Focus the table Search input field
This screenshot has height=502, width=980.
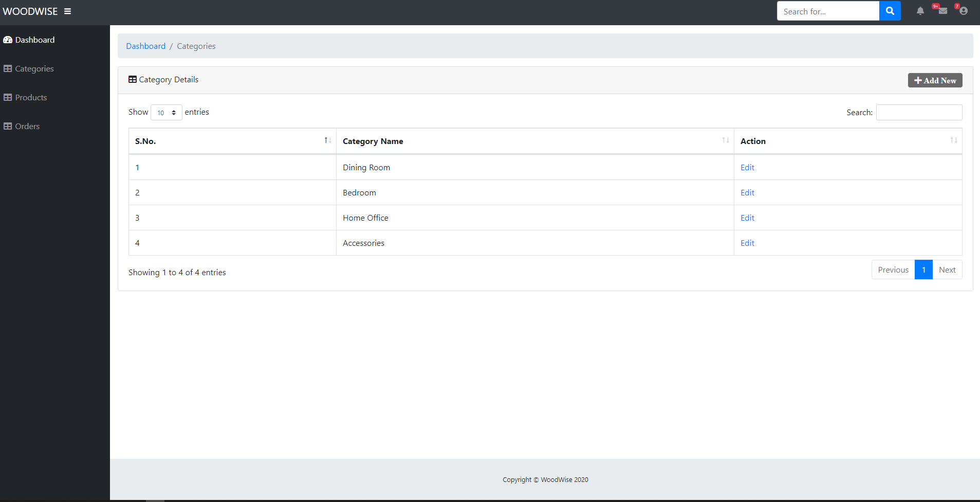(x=919, y=112)
